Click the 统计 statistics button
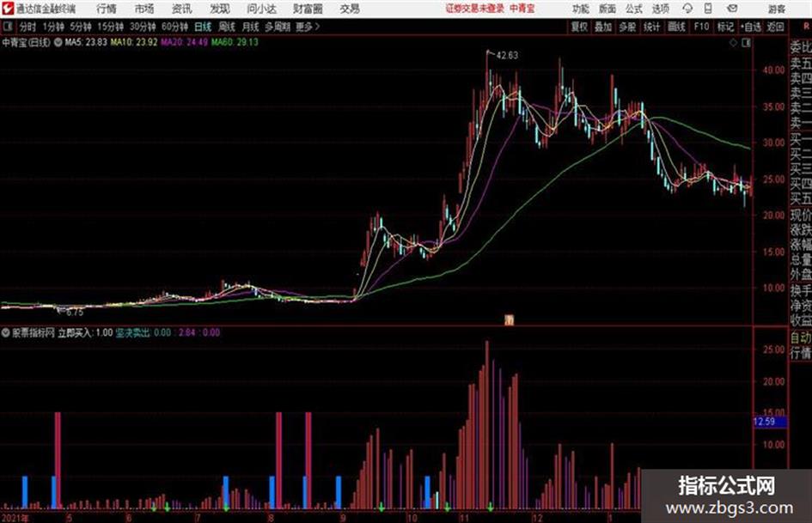This screenshot has height=523, width=812. point(651,27)
